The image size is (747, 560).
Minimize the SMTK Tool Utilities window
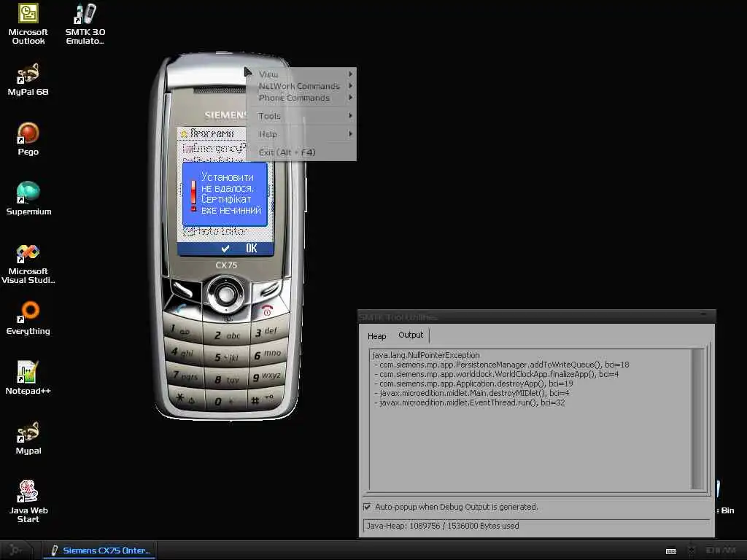[703, 316]
